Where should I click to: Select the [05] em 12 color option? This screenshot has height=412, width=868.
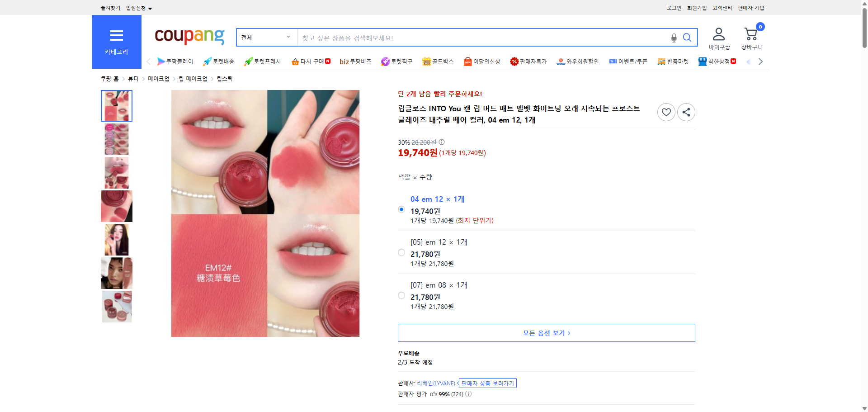[401, 252]
